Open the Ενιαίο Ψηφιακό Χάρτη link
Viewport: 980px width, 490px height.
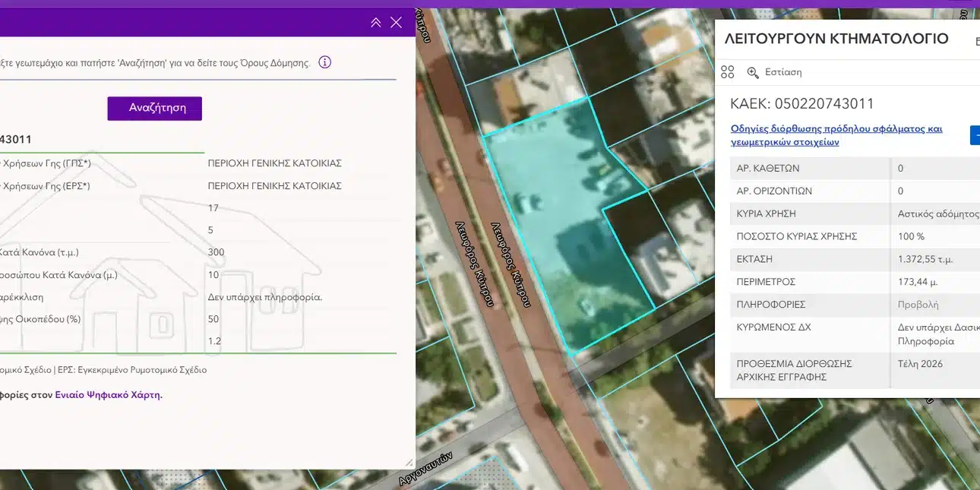pos(109,394)
